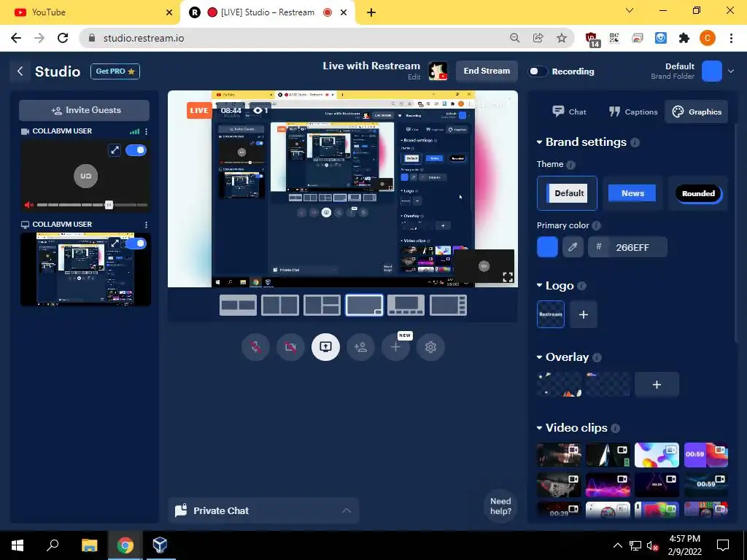This screenshot has width=747, height=560.
Task: Add a new overlay with plus button
Action: click(x=657, y=385)
